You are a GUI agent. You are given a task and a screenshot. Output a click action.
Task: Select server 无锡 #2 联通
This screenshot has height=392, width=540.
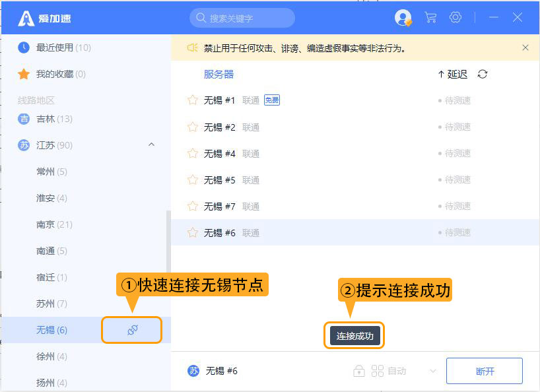355,127
